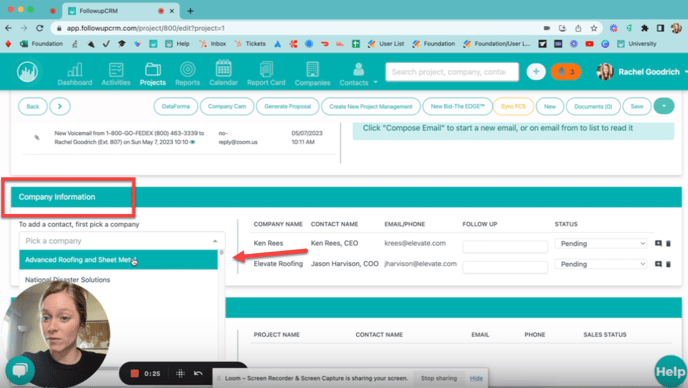Open the Calendar nav icon

click(x=223, y=73)
